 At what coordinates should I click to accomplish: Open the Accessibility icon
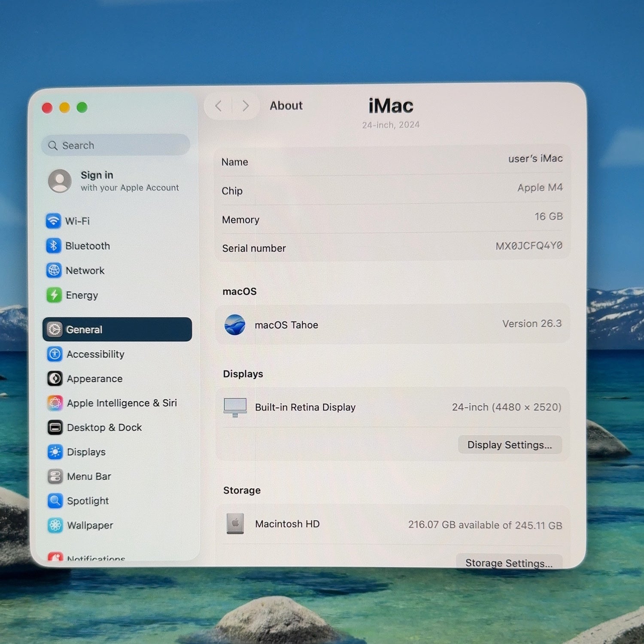coord(55,354)
